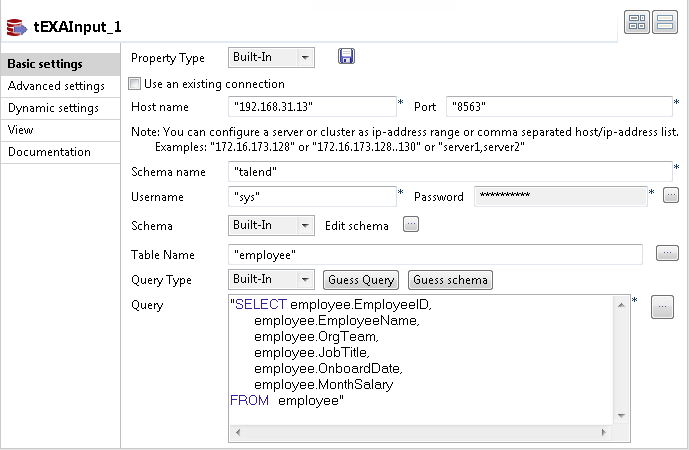This screenshot has width=689, height=450.
Task: Switch to Dynamic settings tab
Action: (53, 108)
